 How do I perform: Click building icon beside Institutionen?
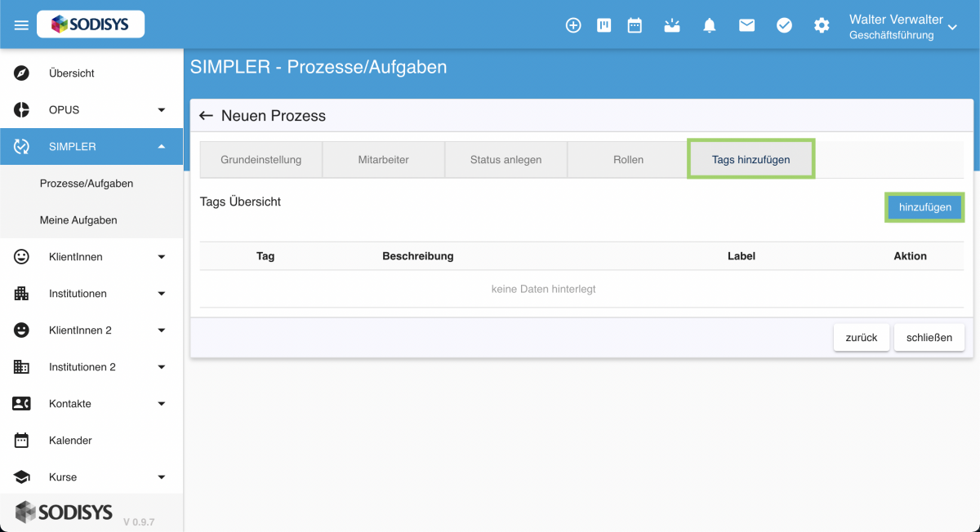(x=22, y=294)
